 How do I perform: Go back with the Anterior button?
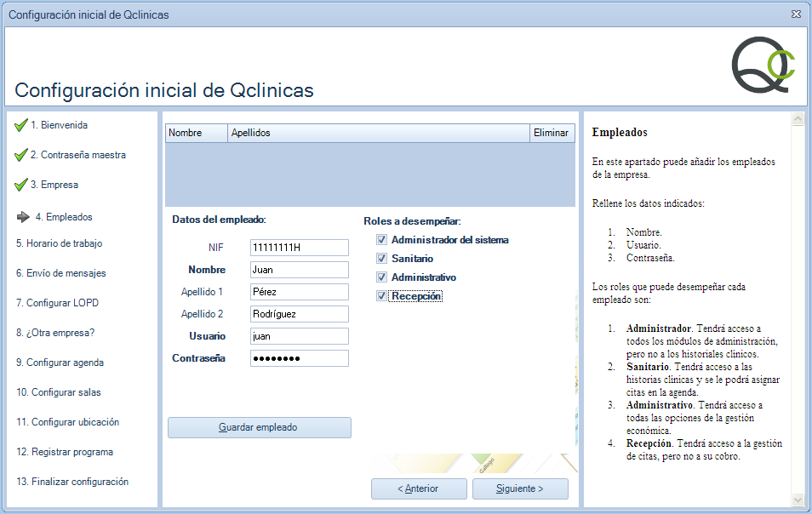tap(419, 488)
